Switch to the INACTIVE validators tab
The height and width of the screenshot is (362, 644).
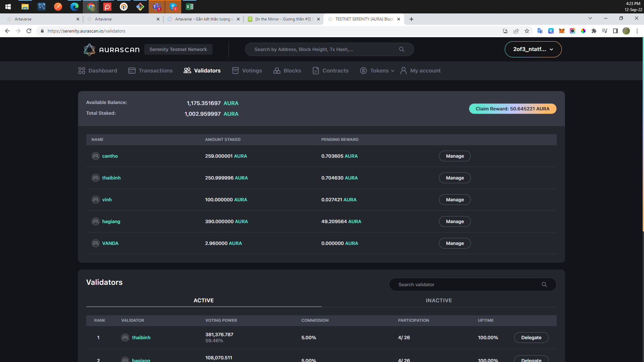click(439, 300)
